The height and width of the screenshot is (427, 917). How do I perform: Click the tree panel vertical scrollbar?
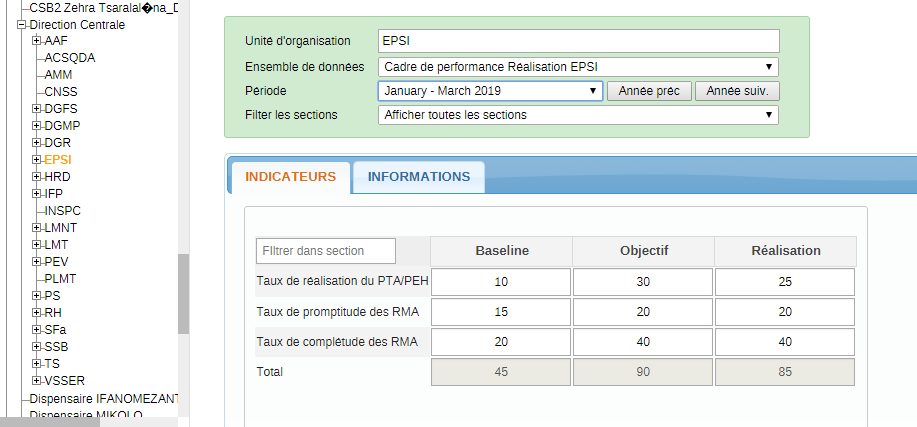183,292
